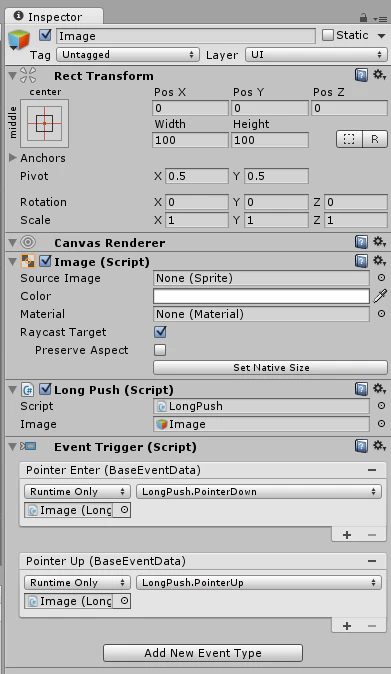Screen dimensions: 391x674
Task: Disable the Image (Script) component checkbox
Action: (45, 261)
